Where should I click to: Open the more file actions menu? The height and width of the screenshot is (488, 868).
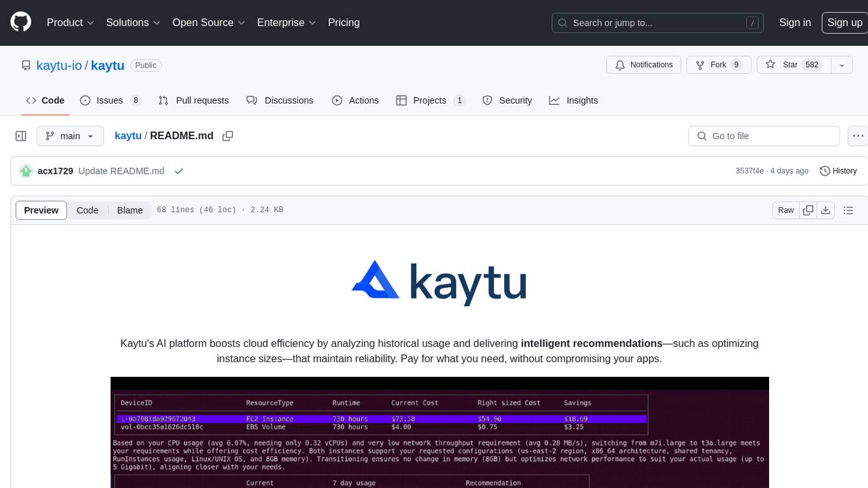click(x=858, y=136)
